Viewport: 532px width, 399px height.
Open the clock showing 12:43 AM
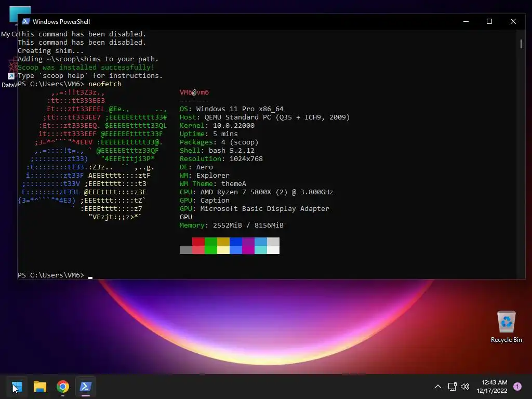(492, 387)
